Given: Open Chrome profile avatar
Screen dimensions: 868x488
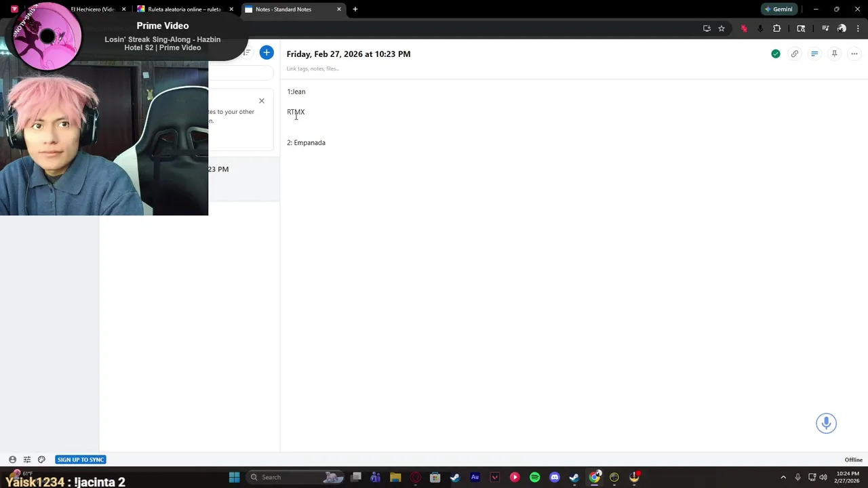Looking at the screenshot, I should click(842, 28).
